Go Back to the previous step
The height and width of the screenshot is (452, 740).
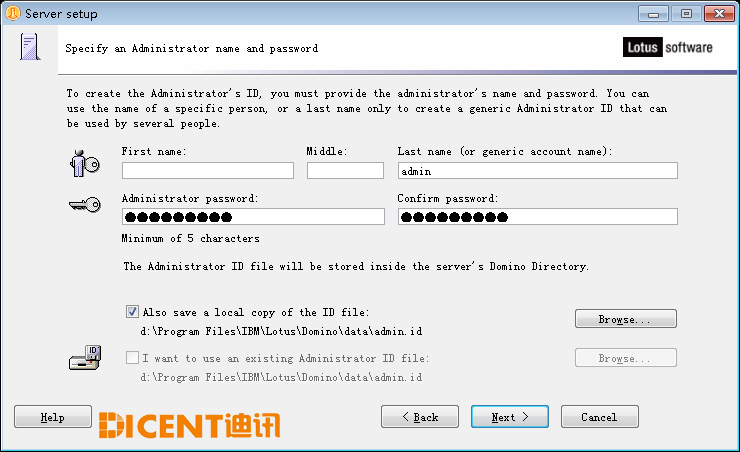pyautogui.click(x=420, y=417)
